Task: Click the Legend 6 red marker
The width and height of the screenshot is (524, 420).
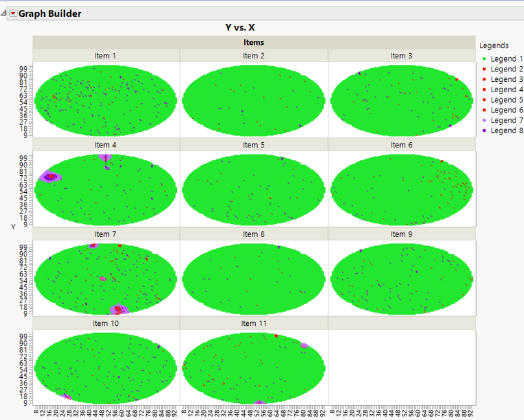Action: pyautogui.click(x=484, y=110)
